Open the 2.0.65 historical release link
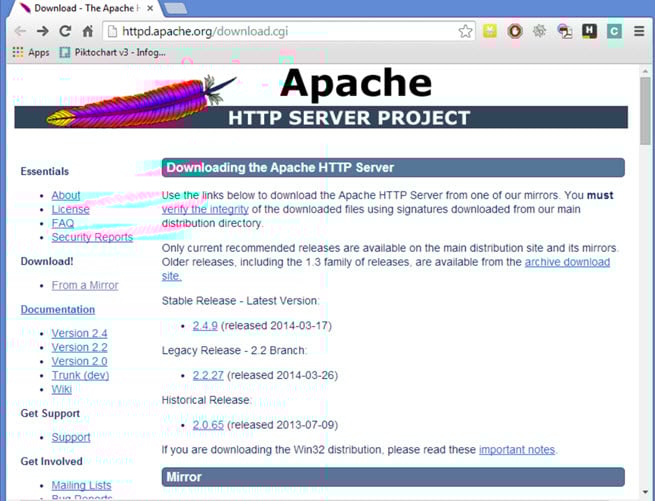The image size is (655, 501). [208, 425]
